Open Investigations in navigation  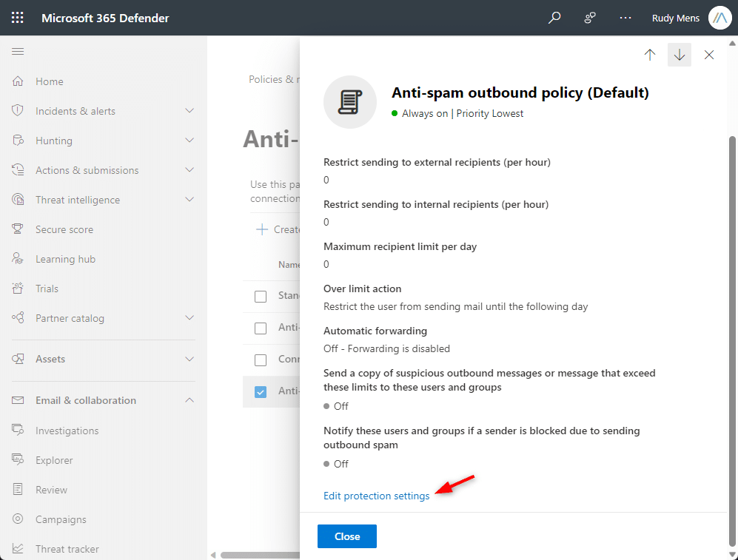coord(67,431)
